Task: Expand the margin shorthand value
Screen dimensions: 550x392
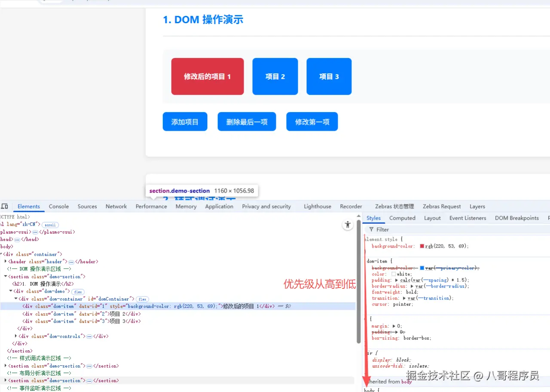Action: click(x=394, y=326)
